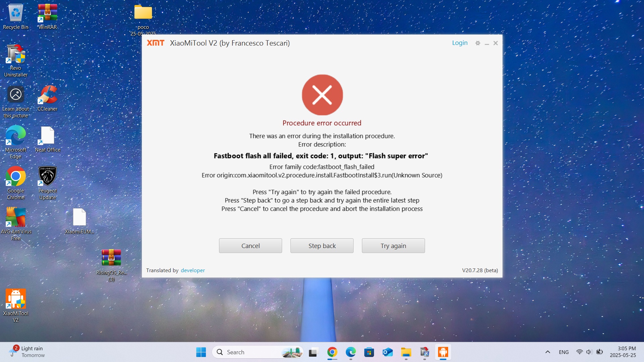Open the developer translator link
This screenshot has width=644, height=362.
click(x=193, y=270)
